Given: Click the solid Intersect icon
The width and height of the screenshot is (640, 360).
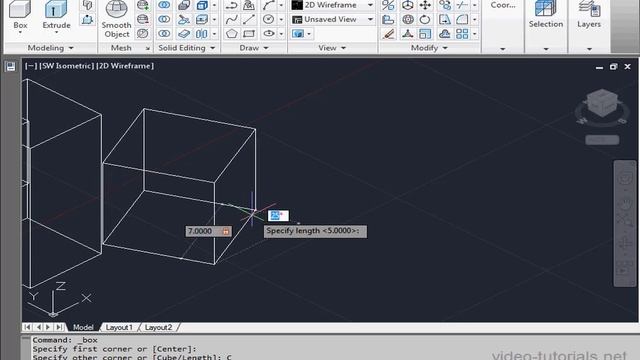Looking at the screenshot, I should coord(164,33).
